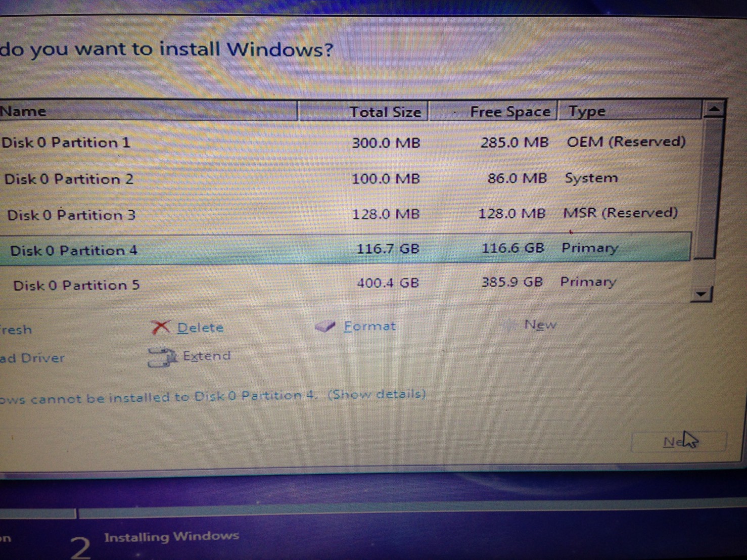Click the cannot be installed warning text
The height and width of the screenshot is (560, 747).
(159, 397)
